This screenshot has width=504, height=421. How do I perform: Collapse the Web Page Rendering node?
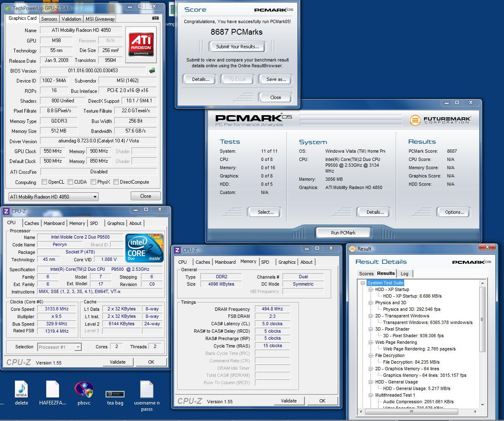[x=370, y=342]
